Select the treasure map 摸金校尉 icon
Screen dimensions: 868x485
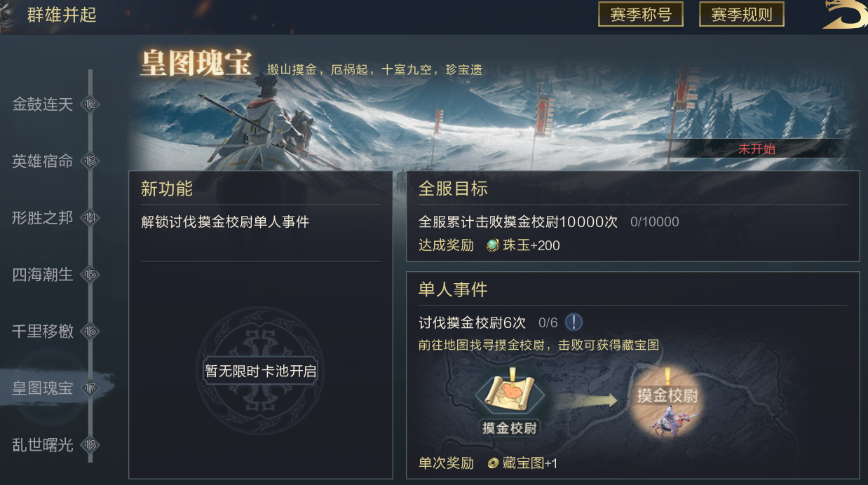coord(510,400)
